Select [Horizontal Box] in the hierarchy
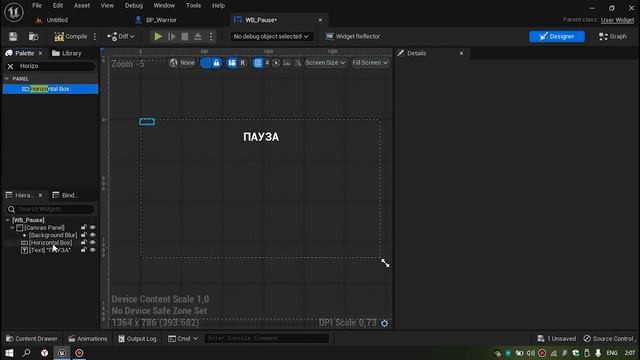This screenshot has width=640, height=360. 50,242
